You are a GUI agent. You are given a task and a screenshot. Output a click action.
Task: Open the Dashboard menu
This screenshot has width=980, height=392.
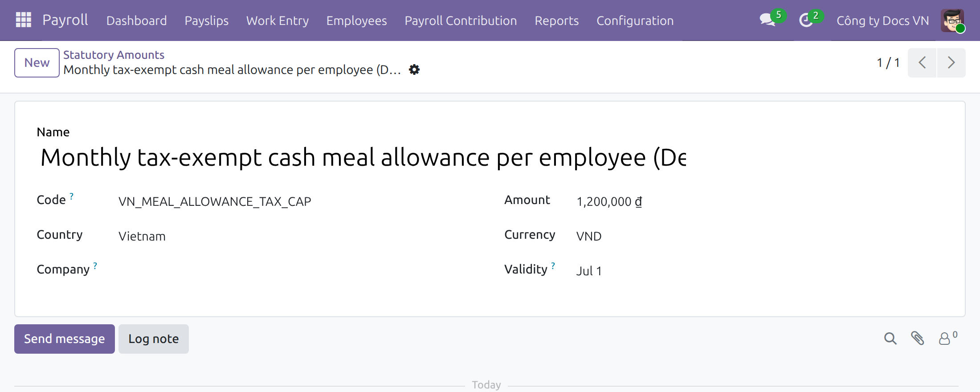pyautogui.click(x=136, y=20)
